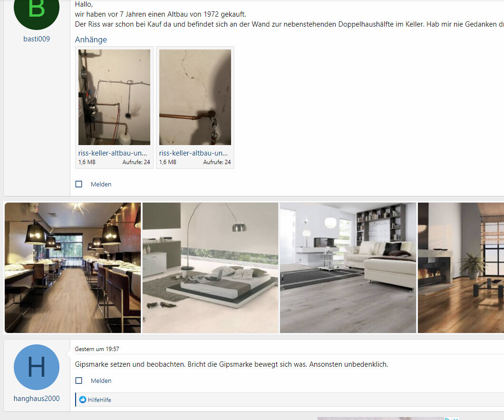Report basti009's post via Melden
The image size is (504, 420).
101,184
